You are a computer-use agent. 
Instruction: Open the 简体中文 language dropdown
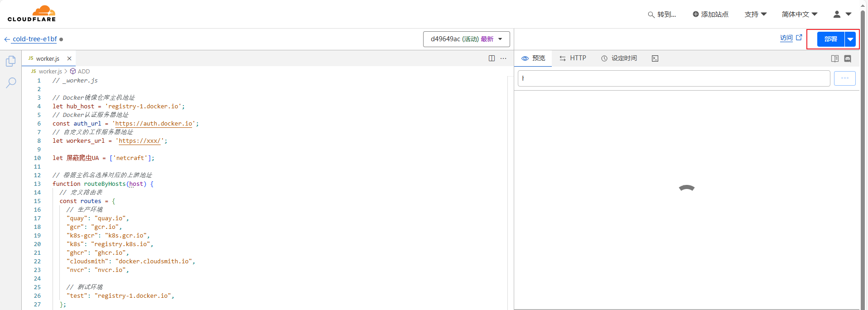point(799,15)
